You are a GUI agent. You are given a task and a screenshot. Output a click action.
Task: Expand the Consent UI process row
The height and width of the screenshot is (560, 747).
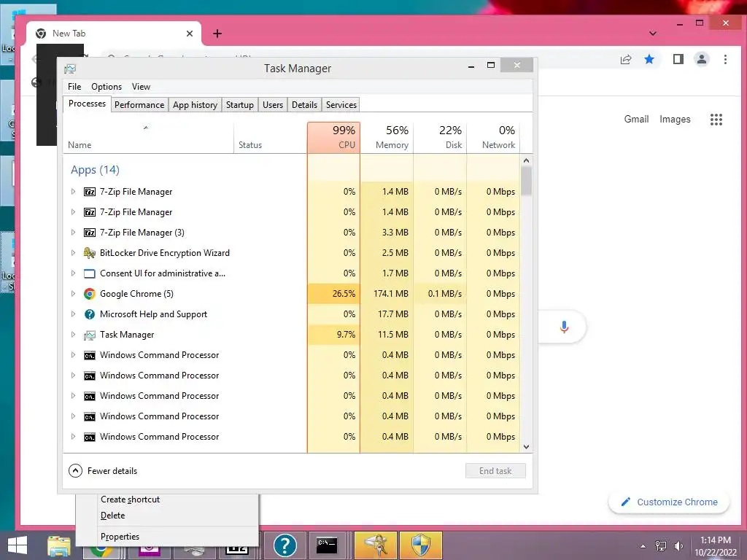(73, 273)
